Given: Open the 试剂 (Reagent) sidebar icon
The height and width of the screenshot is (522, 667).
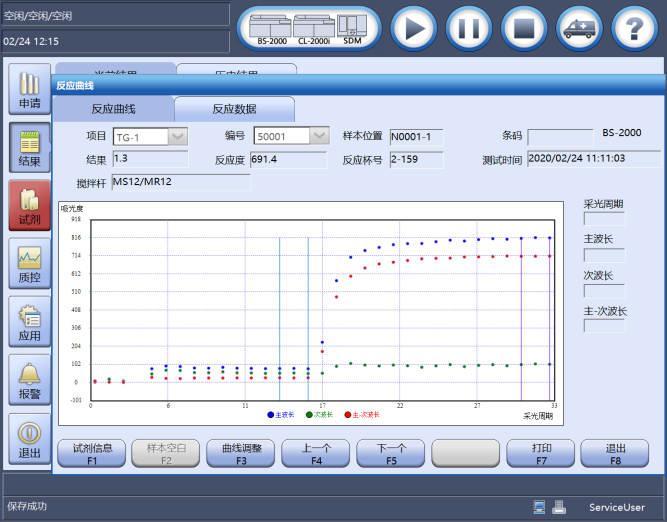Looking at the screenshot, I should (x=30, y=205).
